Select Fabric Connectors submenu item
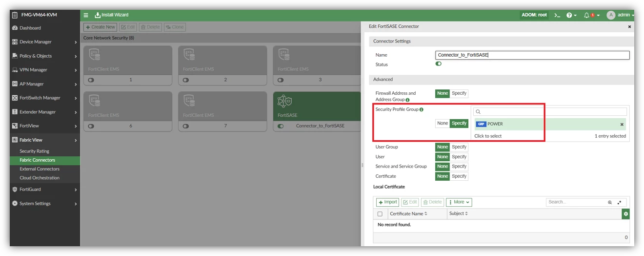 (x=45, y=160)
